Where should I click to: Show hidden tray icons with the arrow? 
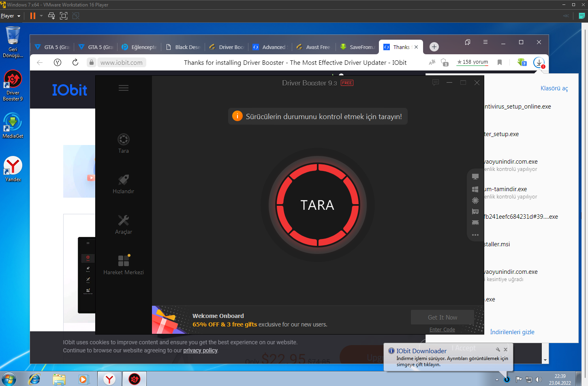tap(497, 380)
